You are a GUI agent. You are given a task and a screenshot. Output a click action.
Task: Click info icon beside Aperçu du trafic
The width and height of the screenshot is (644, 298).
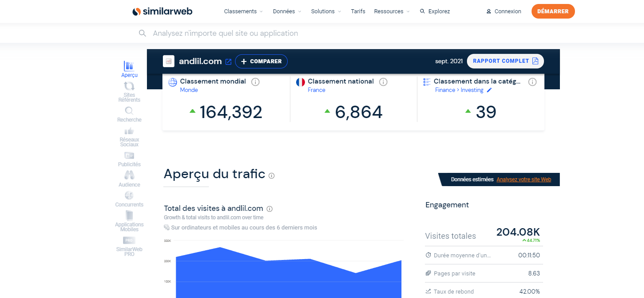coord(271,176)
